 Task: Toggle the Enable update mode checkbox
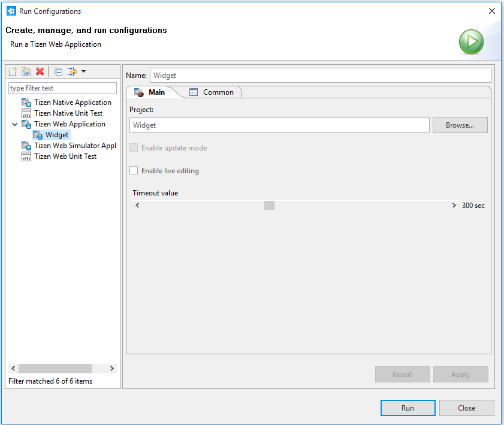tap(134, 148)
